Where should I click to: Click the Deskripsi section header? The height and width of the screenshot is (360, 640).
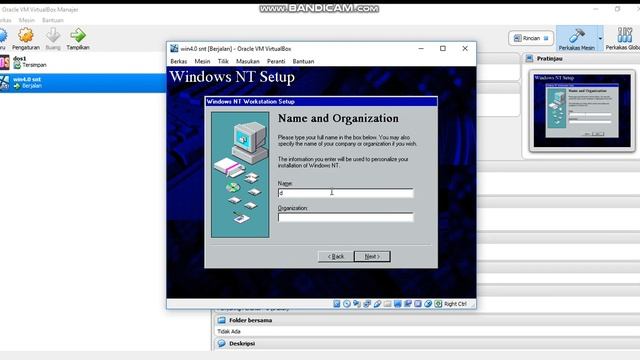point(427,343)
